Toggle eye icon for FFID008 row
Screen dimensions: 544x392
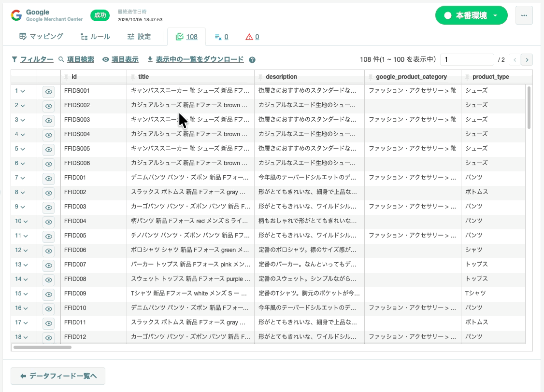[x=49, y=280]
